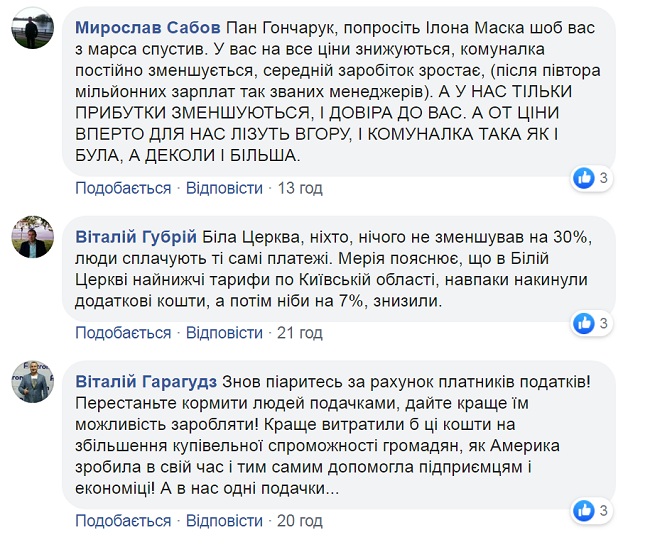Click the author name Віталій Губрій
Screen dimensions: 650x547
[x=137, y=236]
